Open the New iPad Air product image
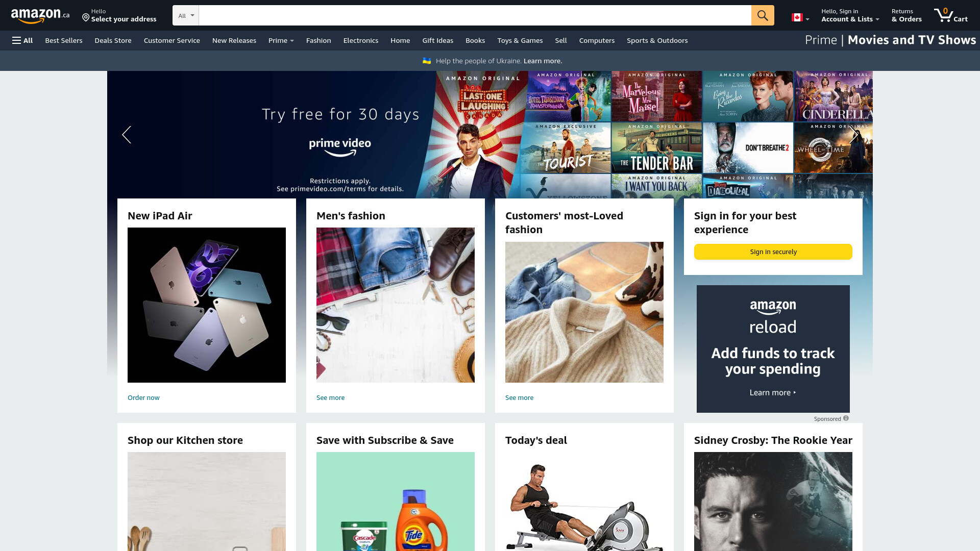Viewport: 980px width, 551px height. (207, 305)
